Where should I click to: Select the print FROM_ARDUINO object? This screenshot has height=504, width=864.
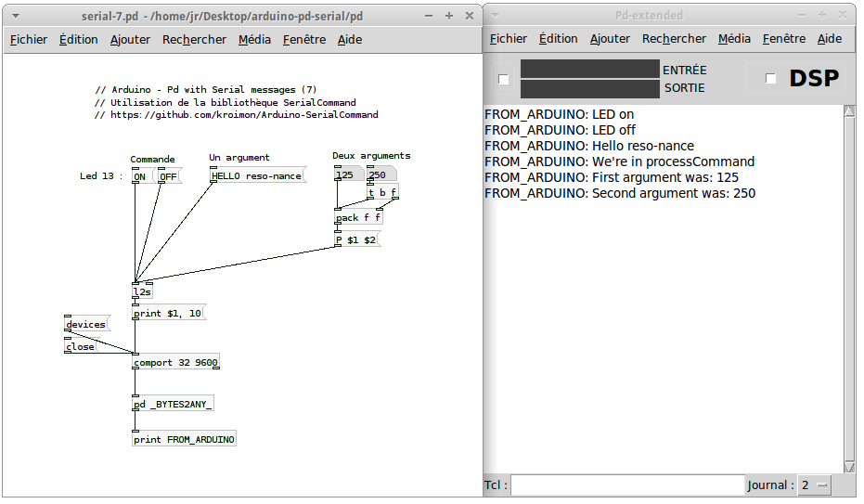pyautogui.click(x=184, y=439)
